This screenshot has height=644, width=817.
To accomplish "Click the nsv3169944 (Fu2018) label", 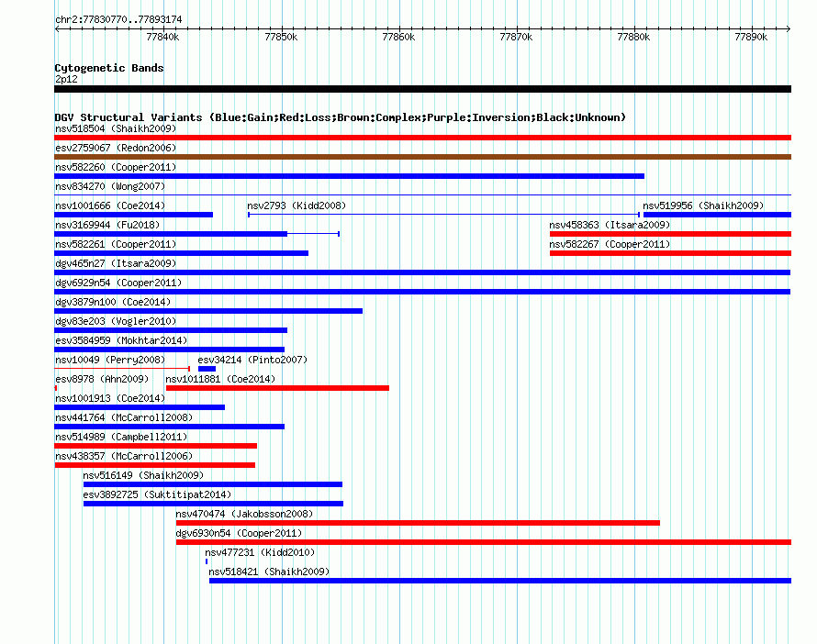I will coord(107,225).
